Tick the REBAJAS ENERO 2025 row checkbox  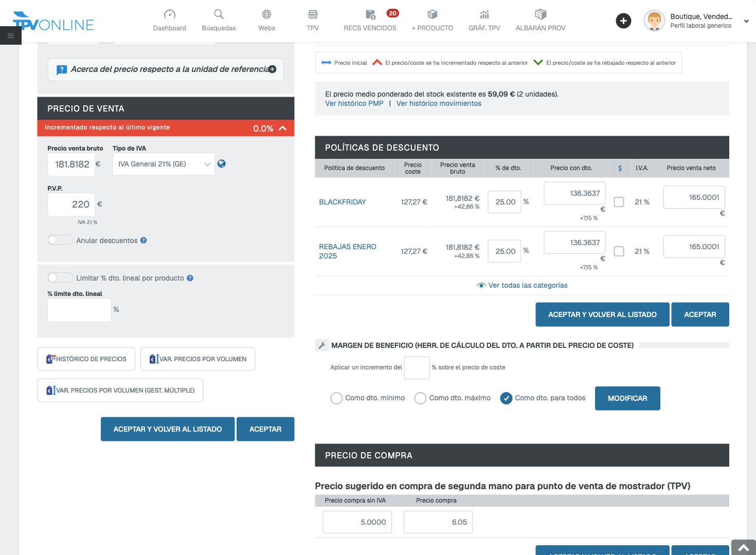[x=619, y=251]
